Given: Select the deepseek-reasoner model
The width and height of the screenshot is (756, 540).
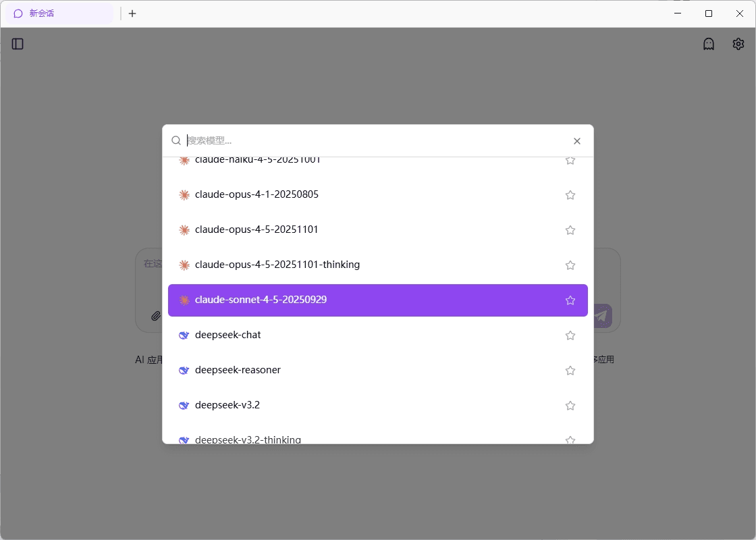Looking at the screenshot, I should click(x=377, y=371).
